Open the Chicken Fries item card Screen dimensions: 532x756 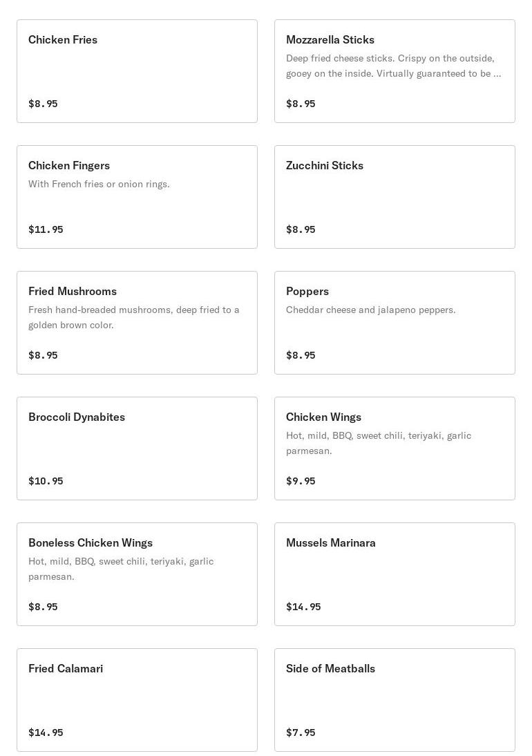pyautogui.click(x=137, y=71)
